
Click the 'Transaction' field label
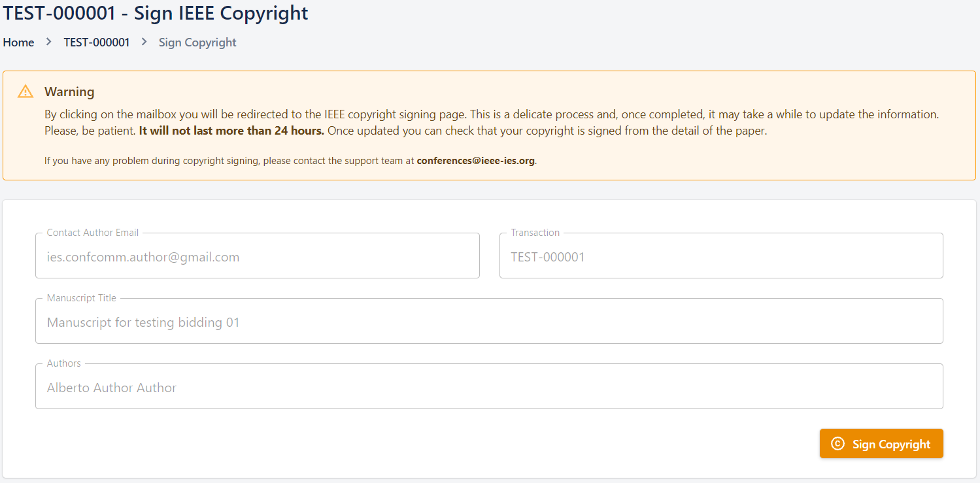535,233
